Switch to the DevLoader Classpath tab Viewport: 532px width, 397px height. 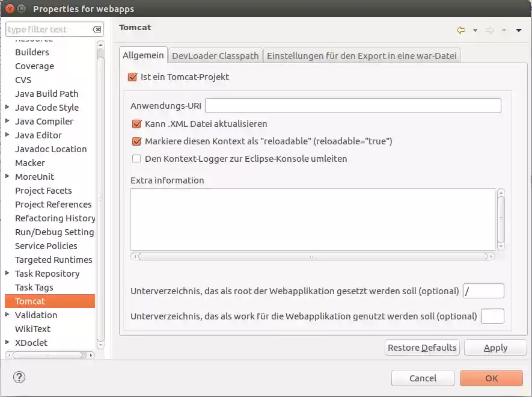(x=215, y=55)
